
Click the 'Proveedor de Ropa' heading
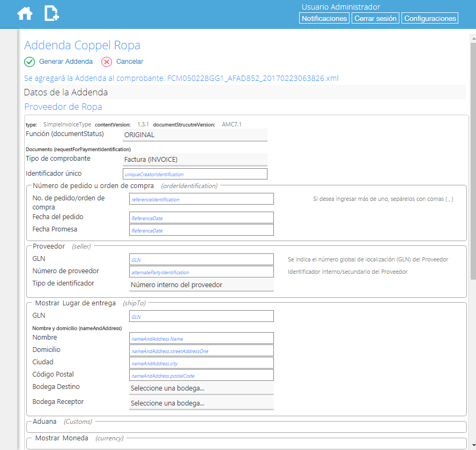[x=63, y=107]
